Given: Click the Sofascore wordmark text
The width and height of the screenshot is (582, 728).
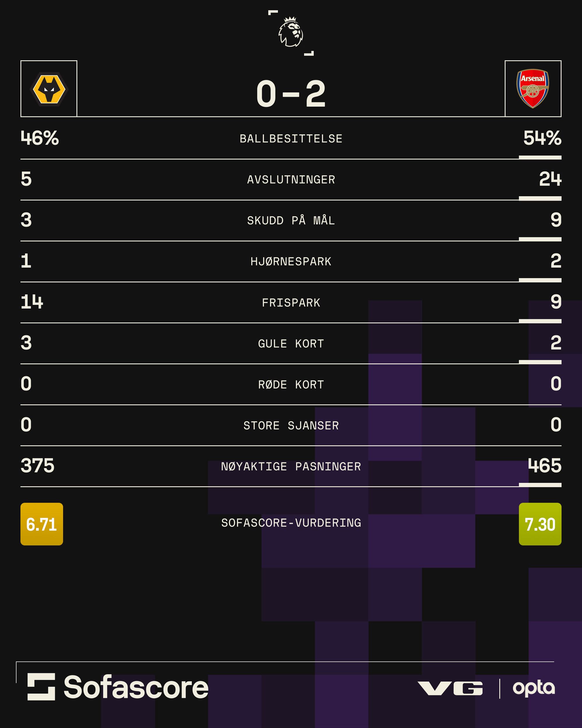Looking at the screenshot, I should click(136, 687).
